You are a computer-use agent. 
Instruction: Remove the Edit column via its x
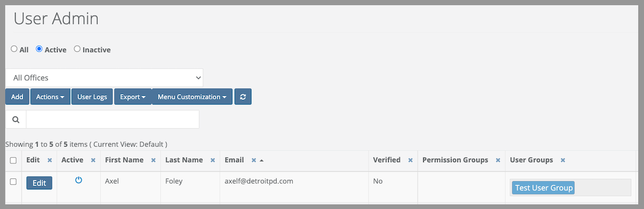click(50, 160)
